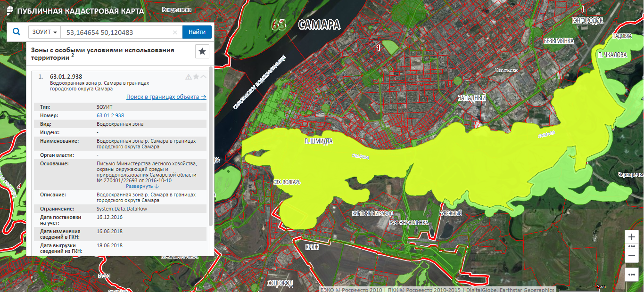
Task: Zoom out the map with the minus button
Action: click(632, 256)
